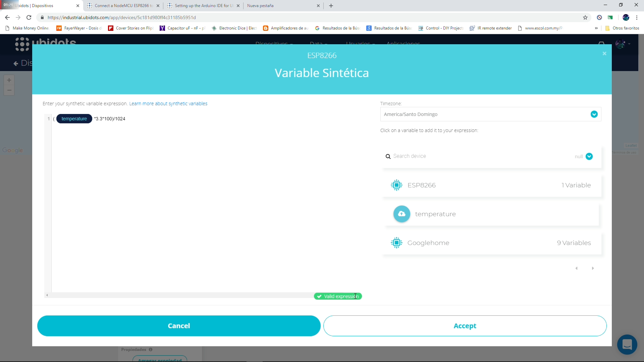This screenshot has height=362, width=644.
Task: Expand the null filter dropdown
Action: [x=589, y=157]
